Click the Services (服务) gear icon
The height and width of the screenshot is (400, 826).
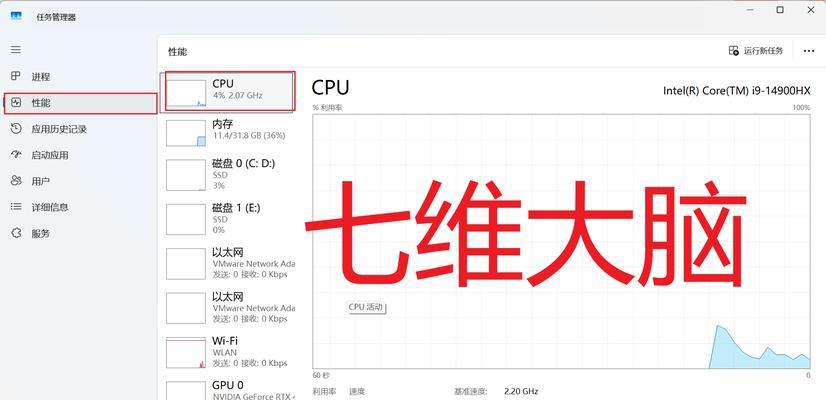(16, 233)
